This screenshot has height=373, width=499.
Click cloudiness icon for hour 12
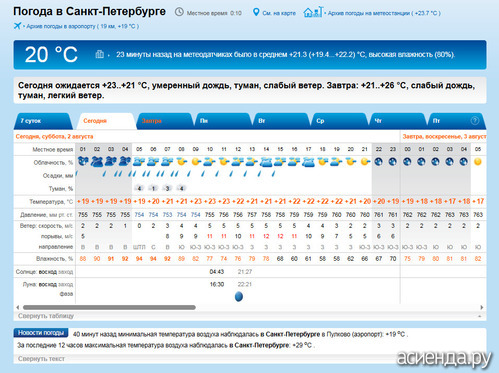[238, 162]
